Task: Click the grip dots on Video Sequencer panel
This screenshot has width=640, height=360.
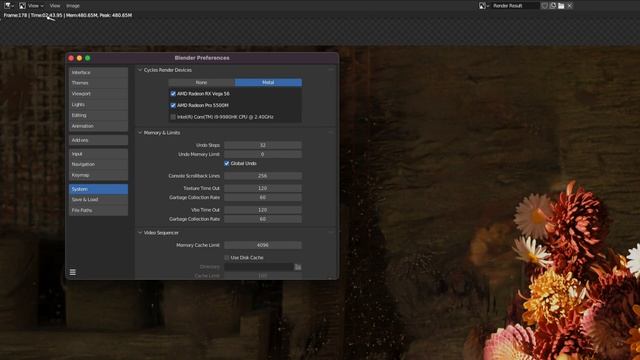Action: pyautogui.click(x=331, y=233)
